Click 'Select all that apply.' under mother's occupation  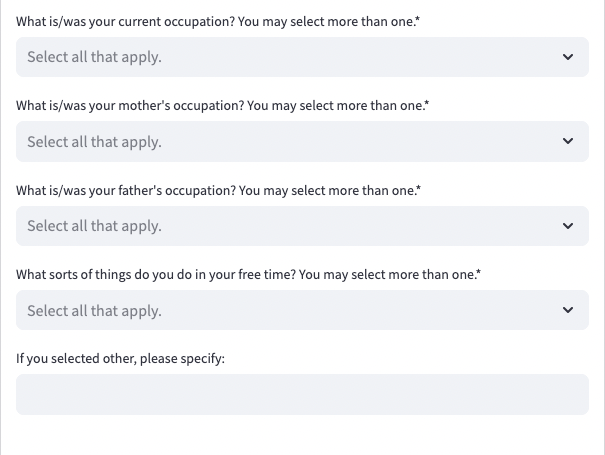(x=94, y=142)
